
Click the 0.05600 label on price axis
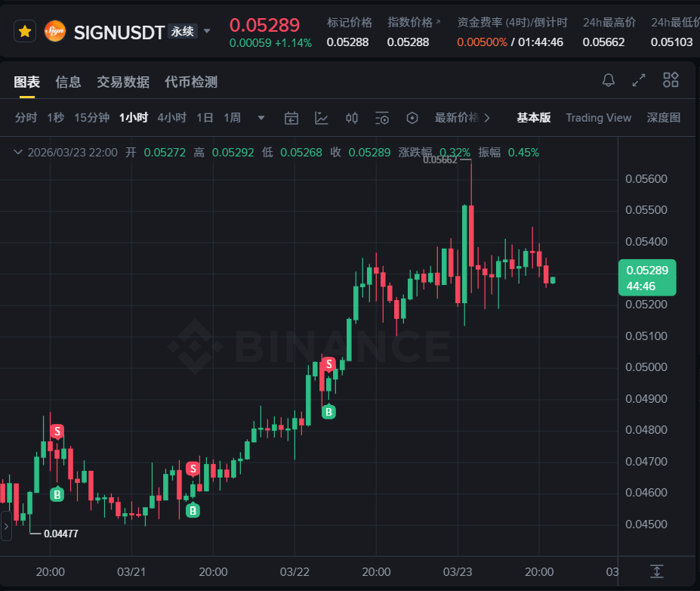pos(646,178)
